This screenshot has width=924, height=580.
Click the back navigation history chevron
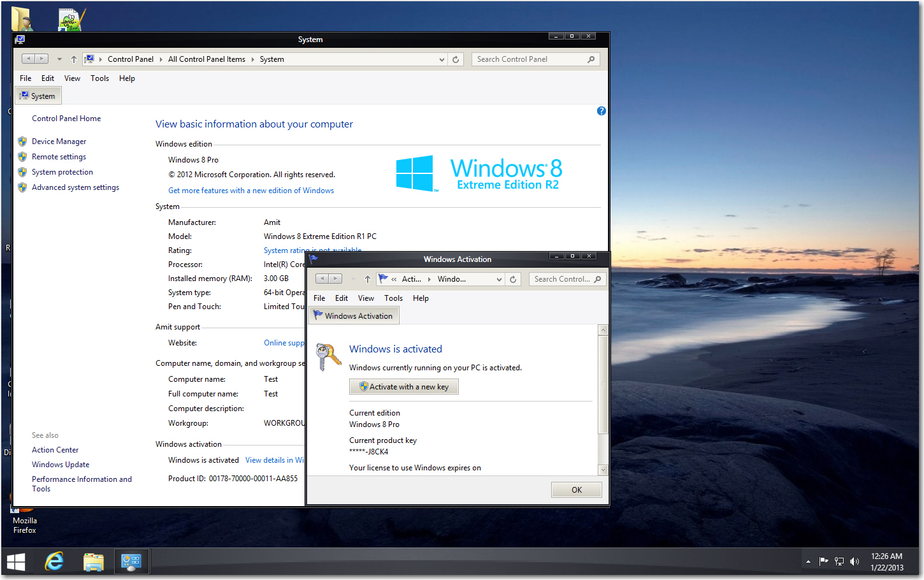pyautogui.click(x=59, y=59)
